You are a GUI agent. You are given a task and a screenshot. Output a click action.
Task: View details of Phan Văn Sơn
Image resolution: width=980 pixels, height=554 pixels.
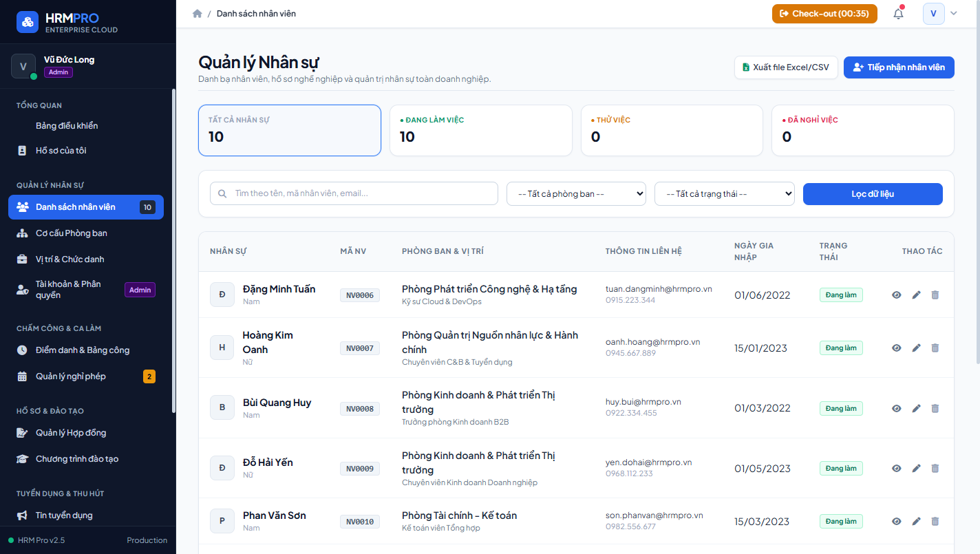[x=897, y=522]
